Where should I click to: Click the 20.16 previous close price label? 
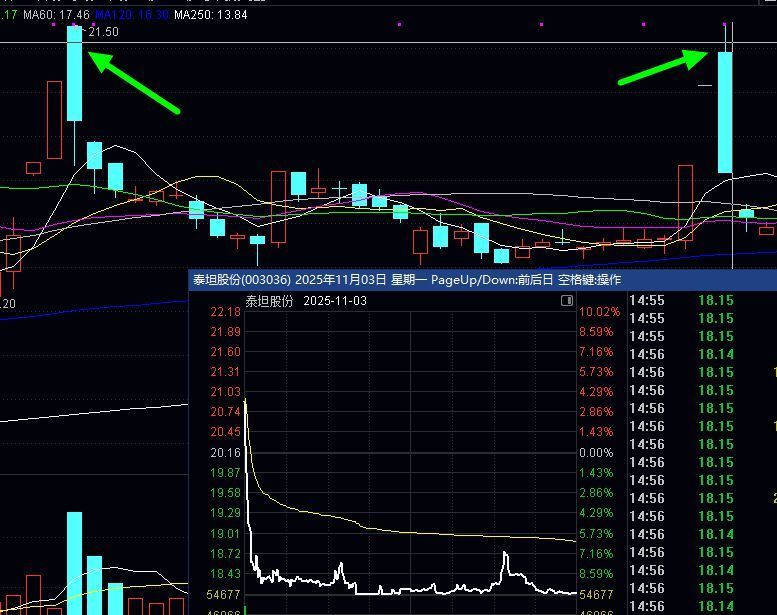[225, 453]
